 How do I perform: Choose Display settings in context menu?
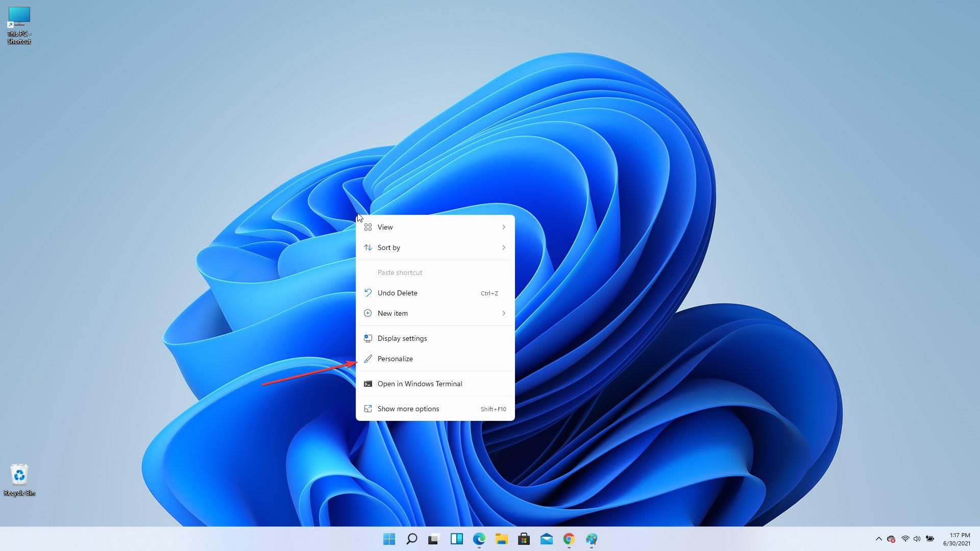[x=435, y=338]
